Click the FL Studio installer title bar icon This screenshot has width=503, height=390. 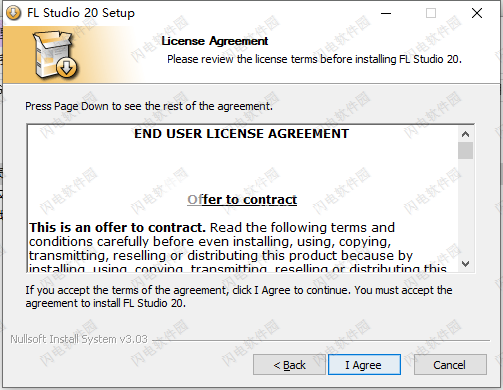(x=13, y=13)
